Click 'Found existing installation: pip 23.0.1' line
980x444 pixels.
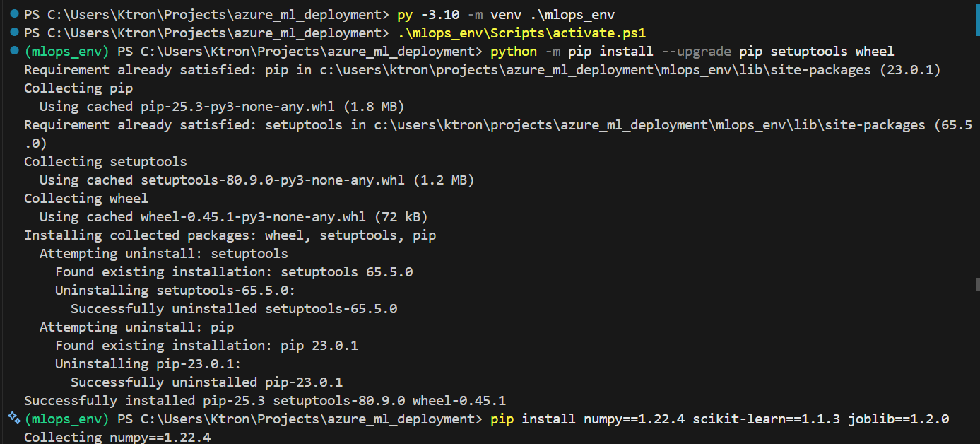(x=206, y=346)
